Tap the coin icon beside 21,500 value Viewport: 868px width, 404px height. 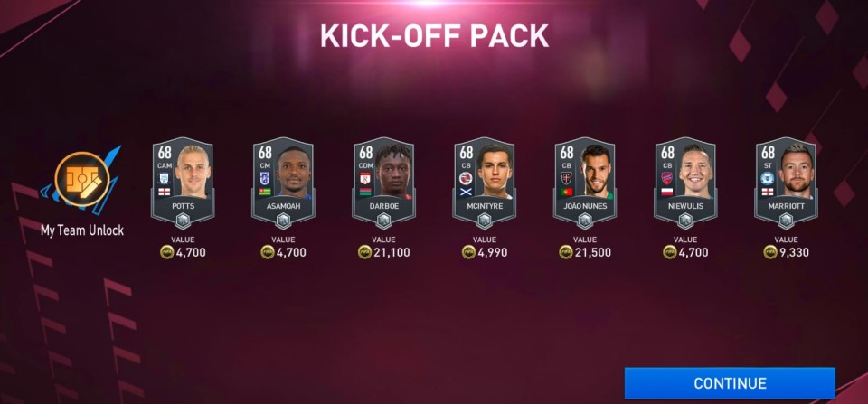[566, 252]
